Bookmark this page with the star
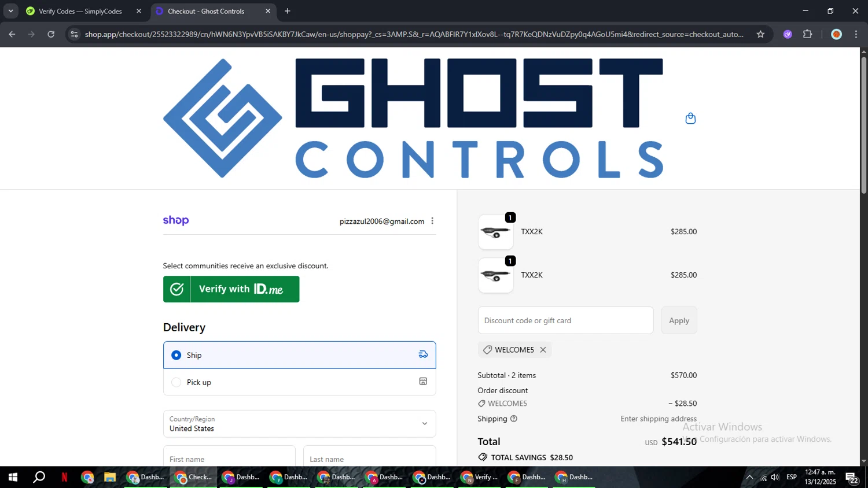 pyautogui.click(x=760, y=34)
